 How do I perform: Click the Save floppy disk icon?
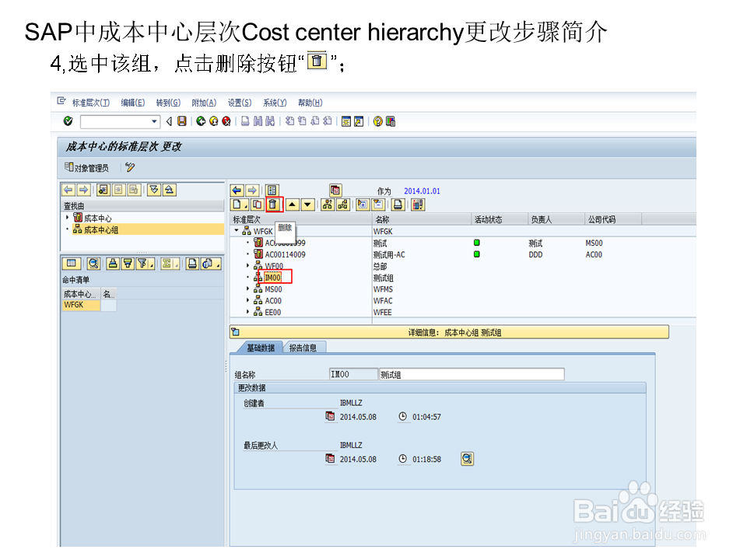point(182,121)
